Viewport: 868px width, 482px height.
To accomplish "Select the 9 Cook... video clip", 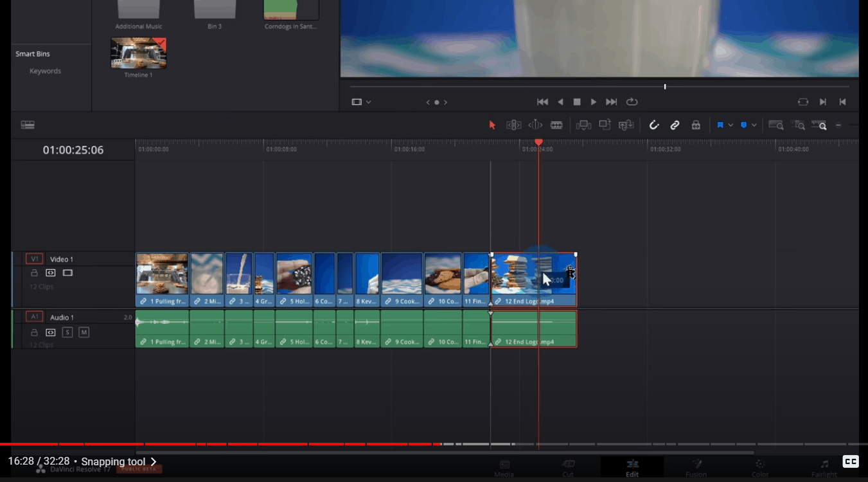I will point(402,280).
